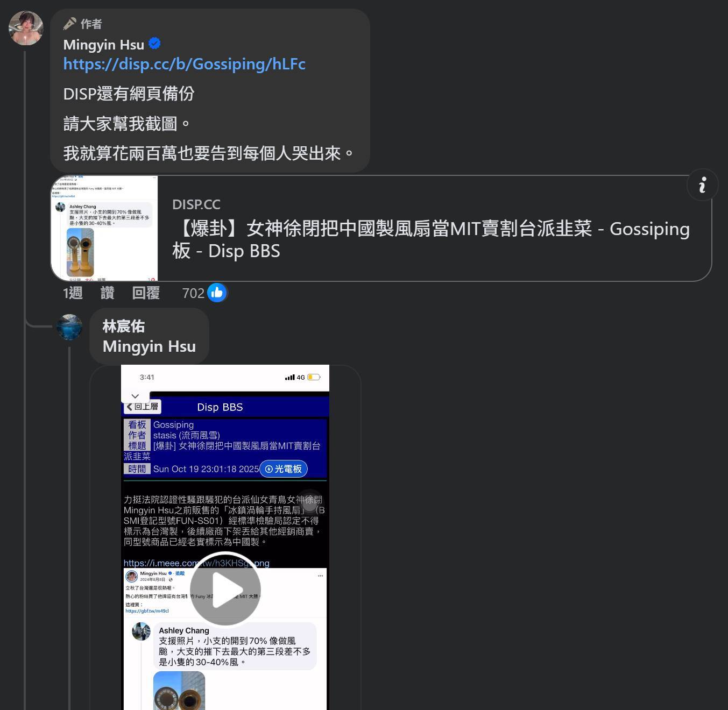
Task: Open the 1週 timestamp link
Action: [x=73, y=293]
